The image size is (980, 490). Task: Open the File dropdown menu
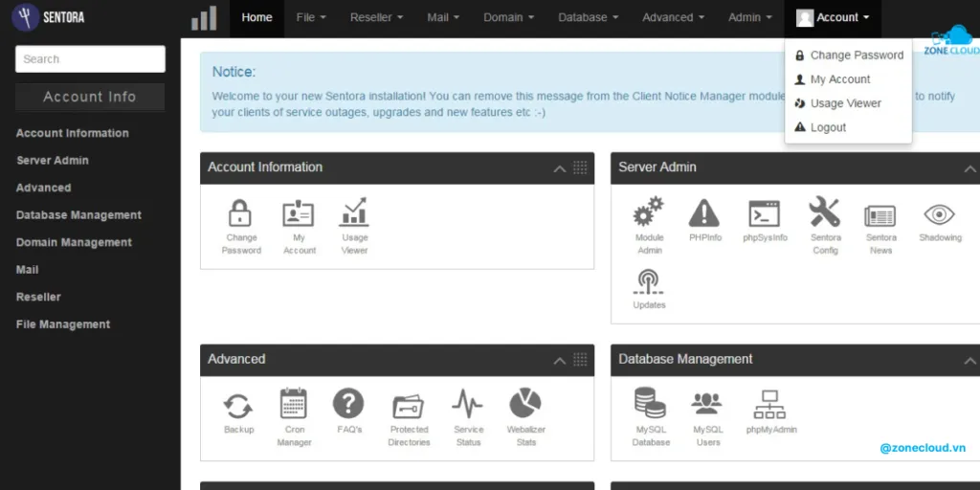(311, 17)
